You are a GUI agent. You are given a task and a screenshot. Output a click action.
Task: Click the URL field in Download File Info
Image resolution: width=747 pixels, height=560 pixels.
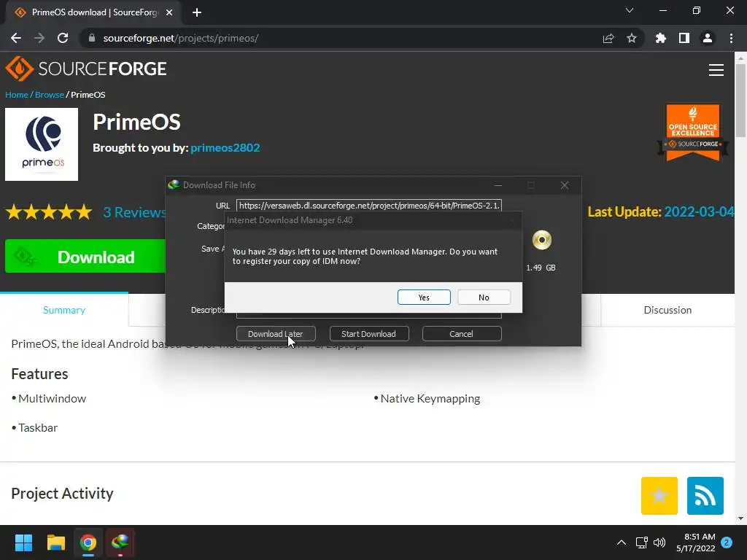368,206
